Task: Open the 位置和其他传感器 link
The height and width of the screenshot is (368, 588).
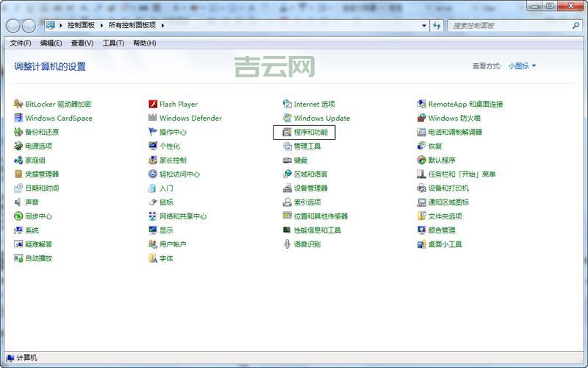Action: tap(320, 216)
